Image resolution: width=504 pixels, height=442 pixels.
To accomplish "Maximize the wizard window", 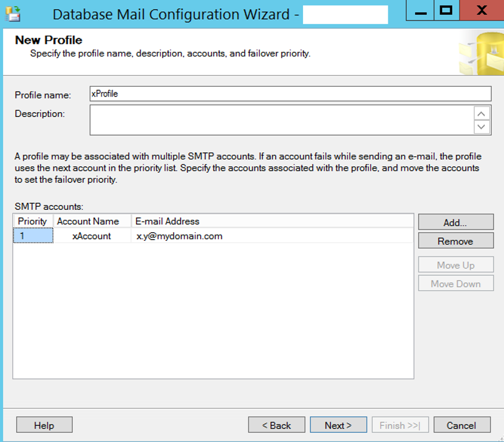I will tap(446, 11).
